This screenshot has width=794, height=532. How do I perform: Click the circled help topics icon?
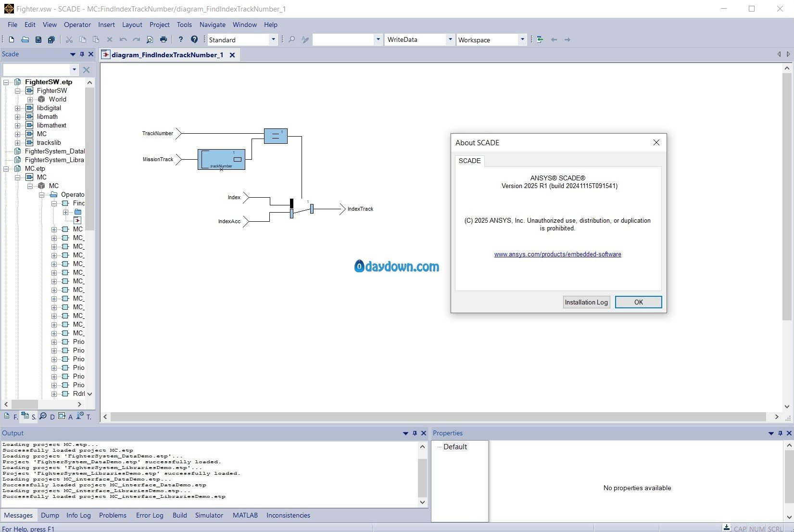pyautogui.click(x=194, y=40)
